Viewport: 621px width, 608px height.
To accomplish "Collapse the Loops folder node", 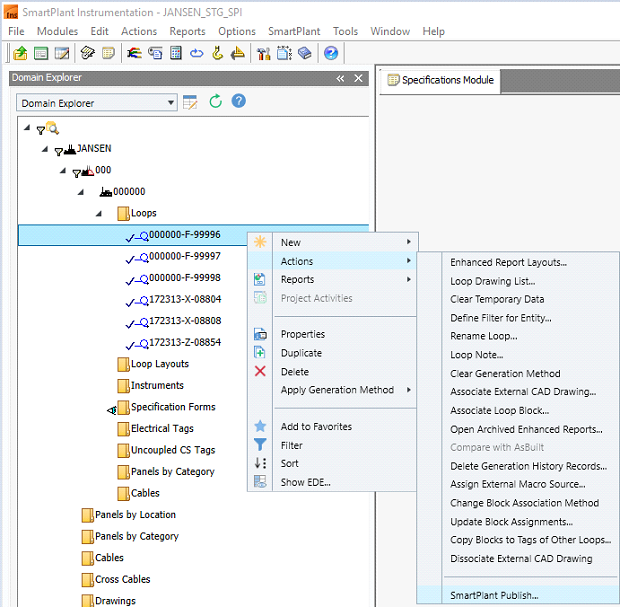I will (98, 213).
